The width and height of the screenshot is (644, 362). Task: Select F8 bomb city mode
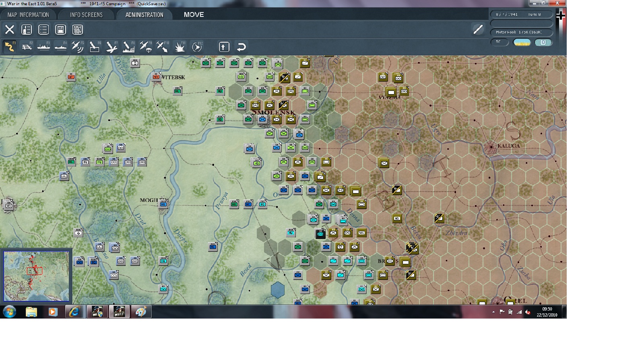(128, 47)
